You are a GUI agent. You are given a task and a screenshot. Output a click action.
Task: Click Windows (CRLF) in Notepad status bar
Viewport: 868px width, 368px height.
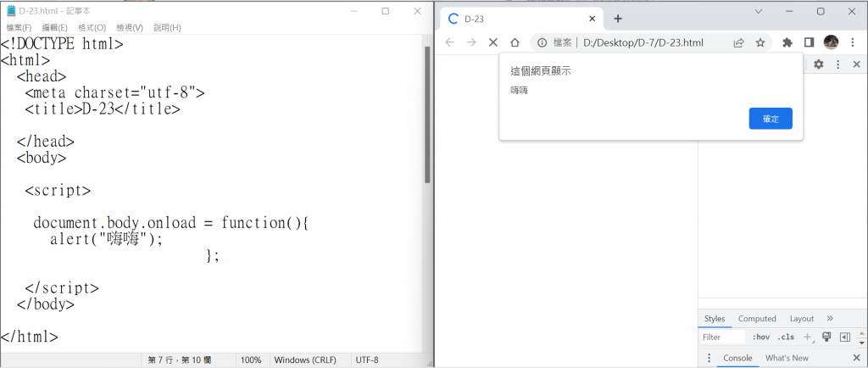[305, 360]
